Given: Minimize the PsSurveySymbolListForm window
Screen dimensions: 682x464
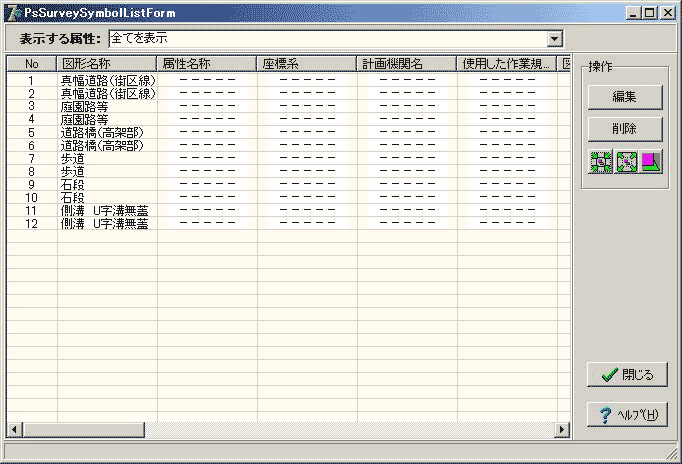Looking at the screenshot, I should 633,13.
